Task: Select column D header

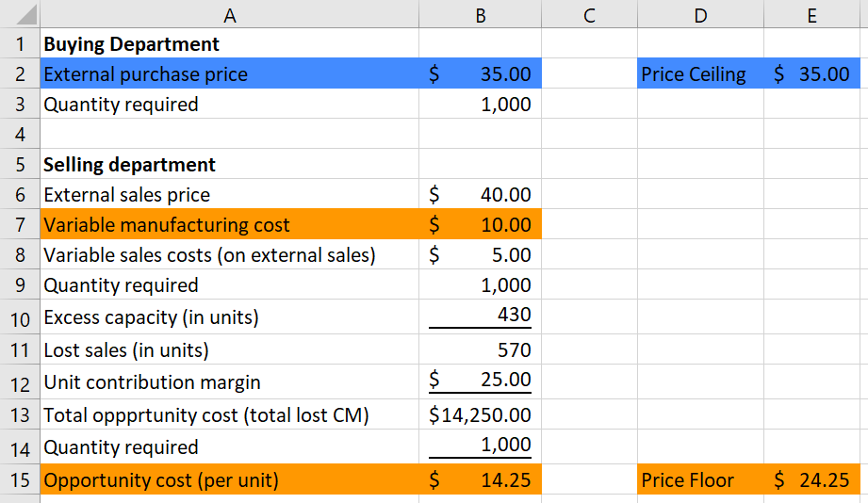Action: click(x=700, y=14)
